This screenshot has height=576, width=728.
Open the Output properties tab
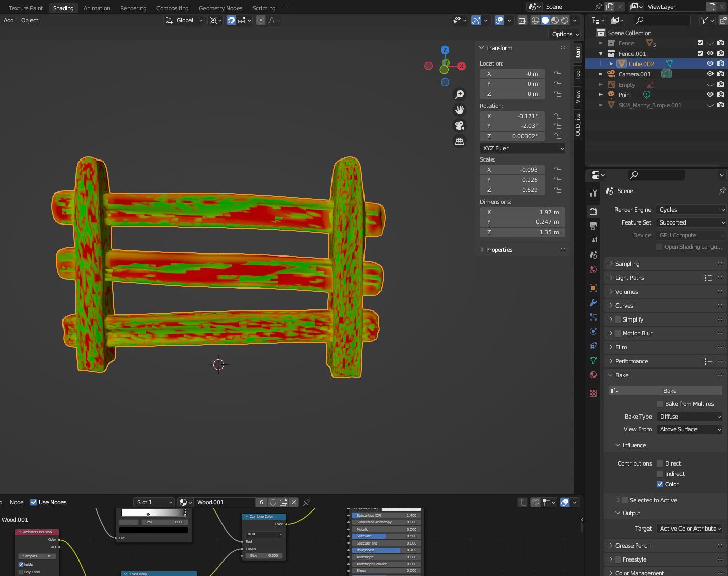coord(593,226)
